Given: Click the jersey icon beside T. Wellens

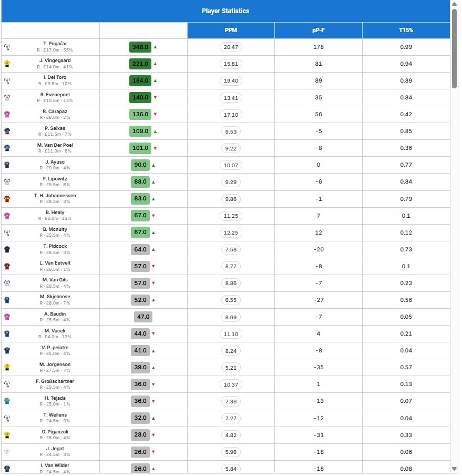Looking at the screenshot, I should (x=7, y=418).
